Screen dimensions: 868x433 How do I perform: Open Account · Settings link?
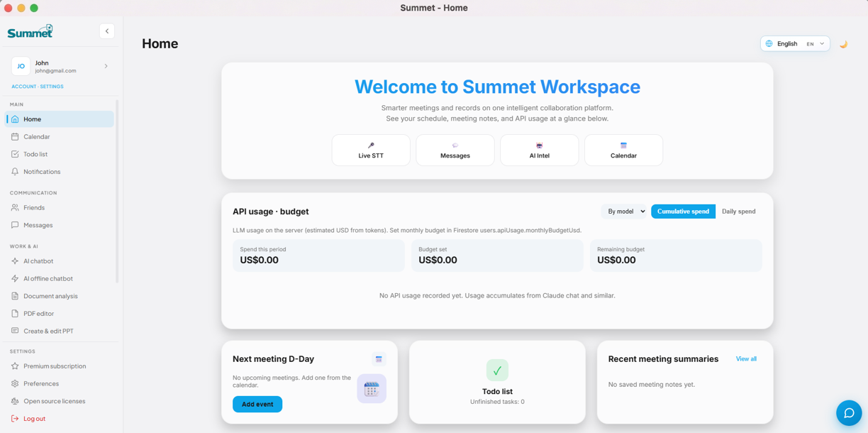pyautogui.click(x=38, y=87)
